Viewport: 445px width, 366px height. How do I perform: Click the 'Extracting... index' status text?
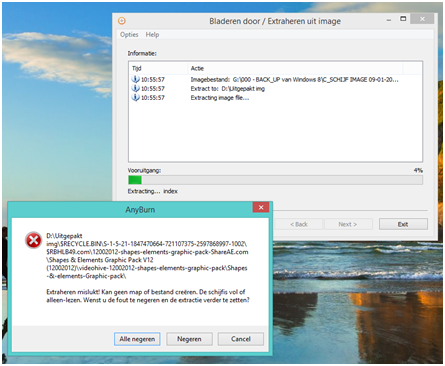tap(153, 191)
